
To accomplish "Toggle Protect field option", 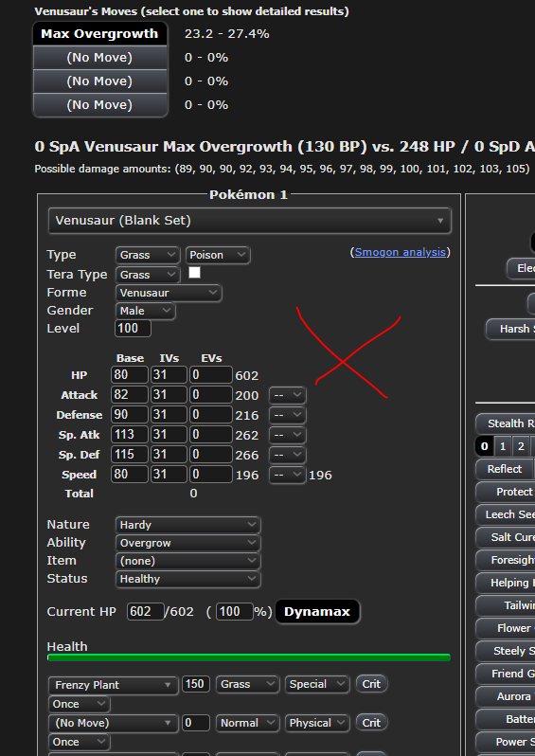I will point(506,492).
